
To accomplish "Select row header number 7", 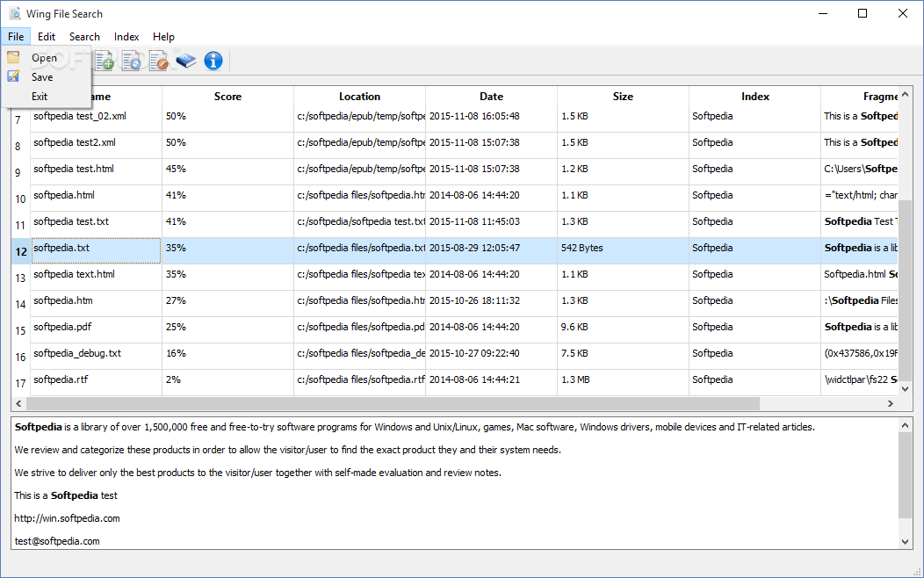I will 20,119.
